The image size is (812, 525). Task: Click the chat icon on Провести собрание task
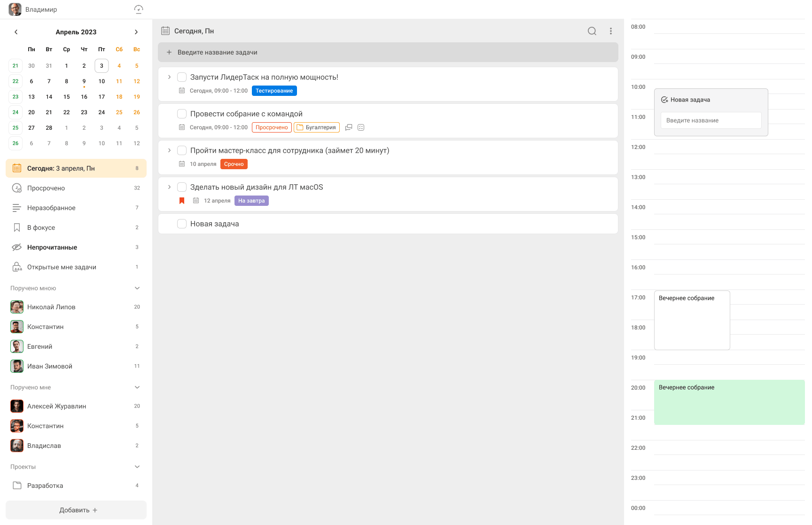[x=349, y=127]
